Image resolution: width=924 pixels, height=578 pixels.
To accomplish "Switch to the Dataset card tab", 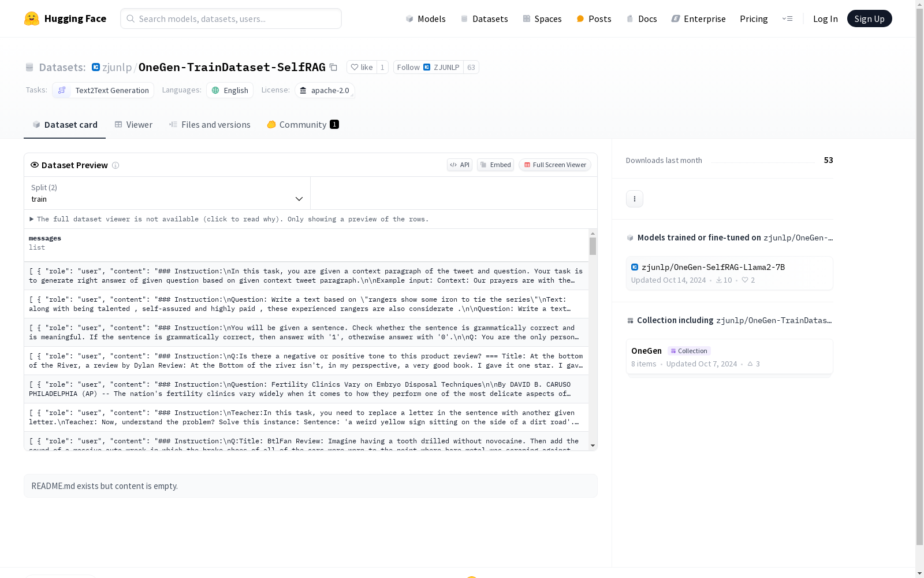I will coord(65,125).
